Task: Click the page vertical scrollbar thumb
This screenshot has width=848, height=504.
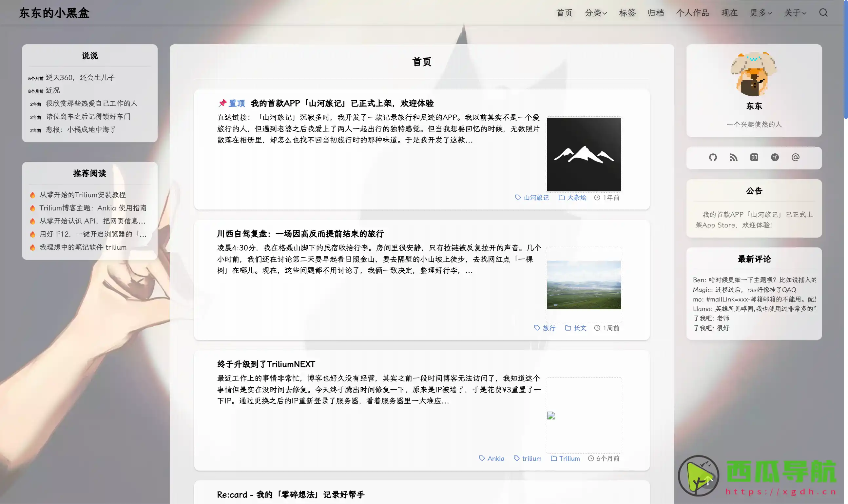Action: tap(846, 59)
